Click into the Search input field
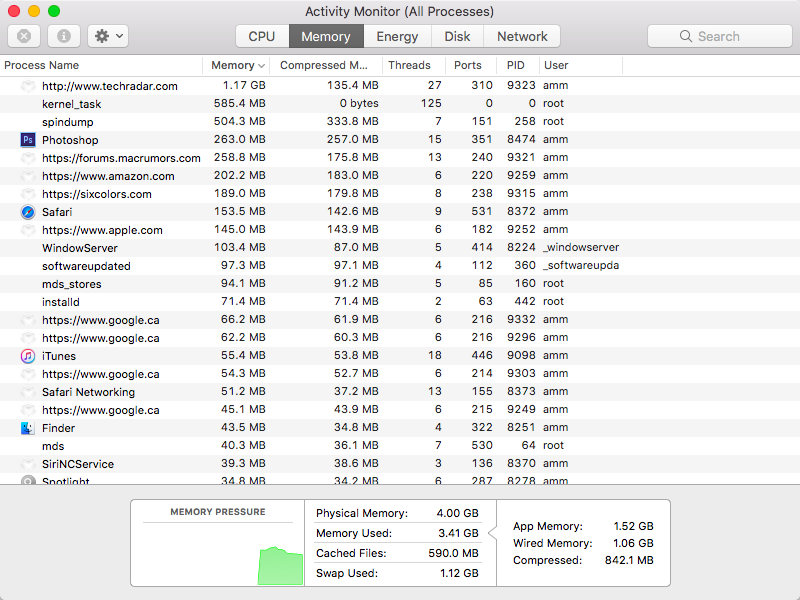Viewport: 800px width, 600px height. point(719,36)
